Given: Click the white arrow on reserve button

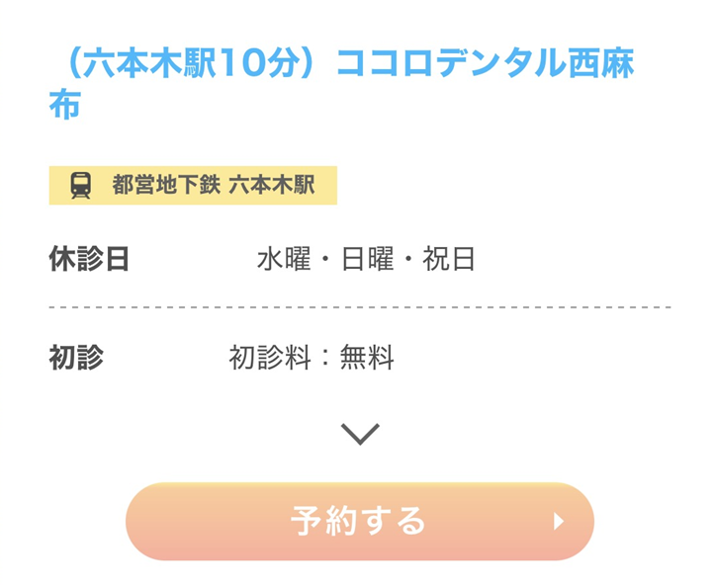Looking at the screenshot, I should click(x=559, y=521).
